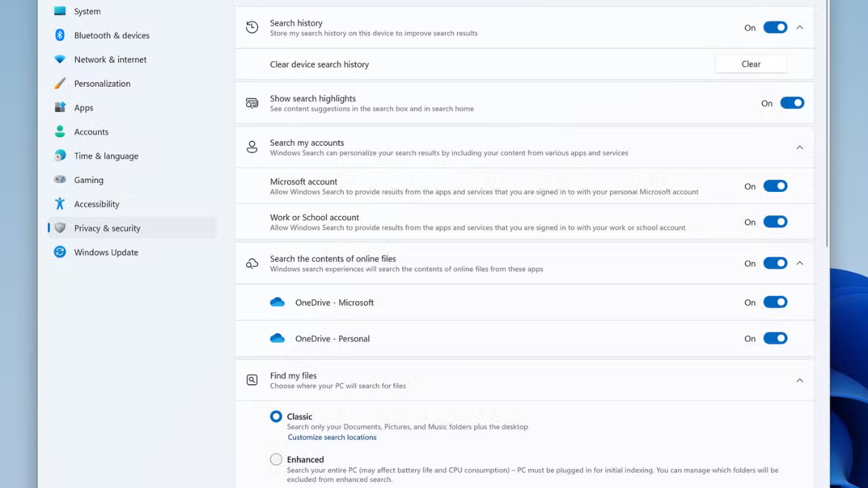Click the Gaming controller icon
The width and height of the screenshot is (868, 488).
click(x=60, y=180)
